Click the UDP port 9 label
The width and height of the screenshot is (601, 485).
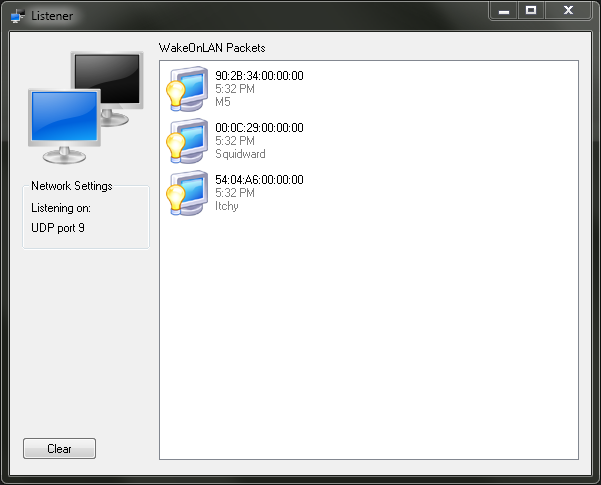pos(58,228)
